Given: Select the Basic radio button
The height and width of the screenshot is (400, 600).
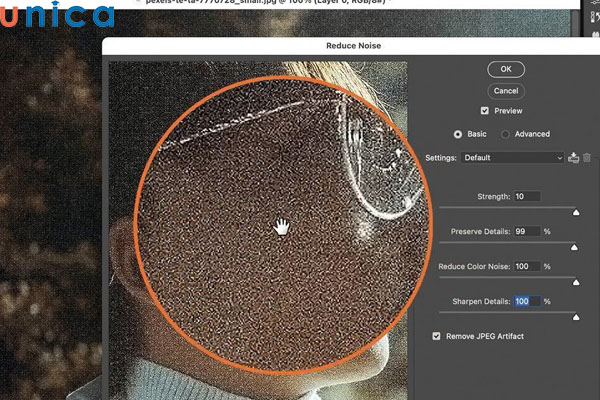Looking at the screenshot, I should [x=459, y=134].
